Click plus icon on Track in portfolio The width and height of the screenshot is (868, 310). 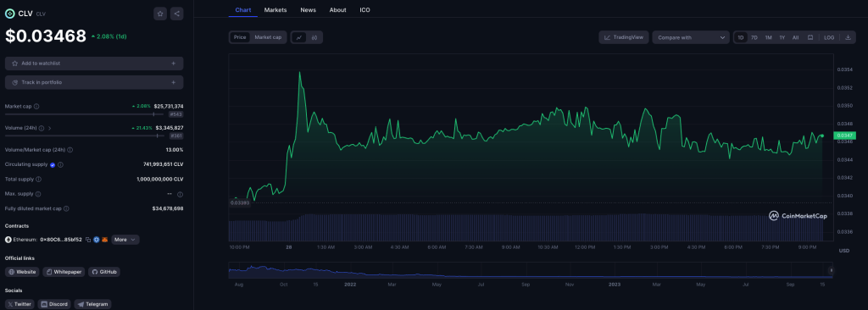pos(173,82)
